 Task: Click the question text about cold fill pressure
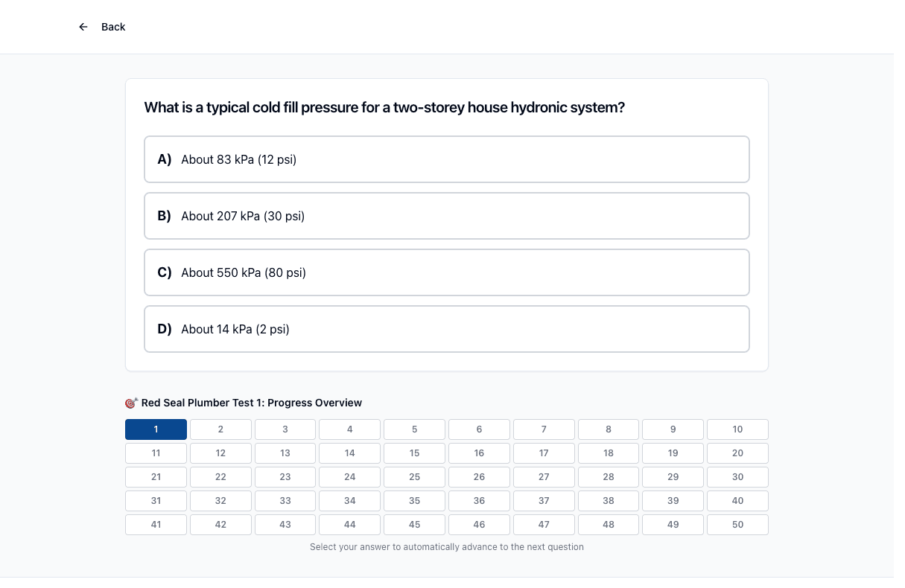[x=384, y=108]
